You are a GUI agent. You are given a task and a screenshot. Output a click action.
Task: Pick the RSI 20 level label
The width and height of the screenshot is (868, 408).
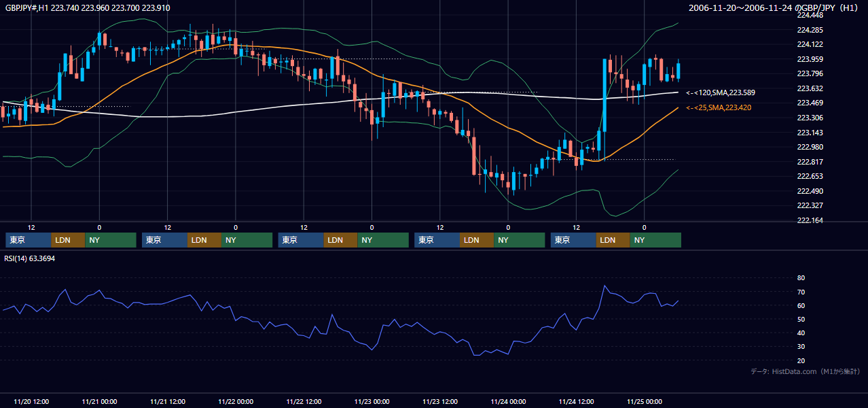click(801, 360)
